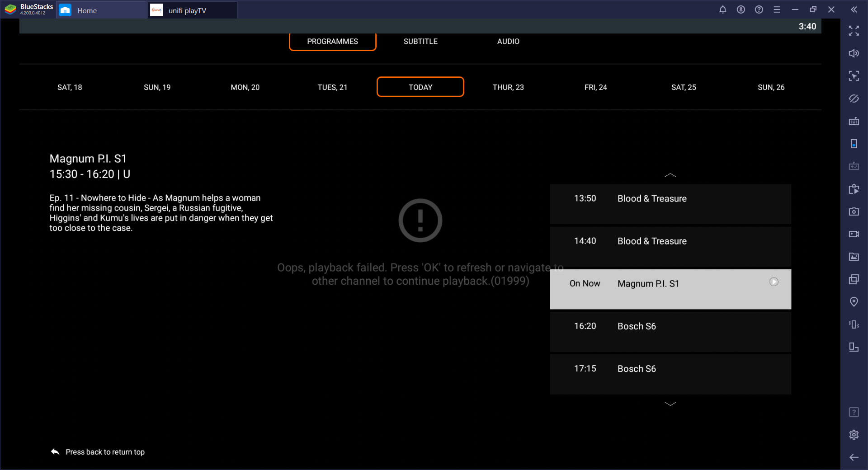Screen dimensions: 868x470
Task: Switch to the unifi playTV tab
Action: click(x=193, y=10)
